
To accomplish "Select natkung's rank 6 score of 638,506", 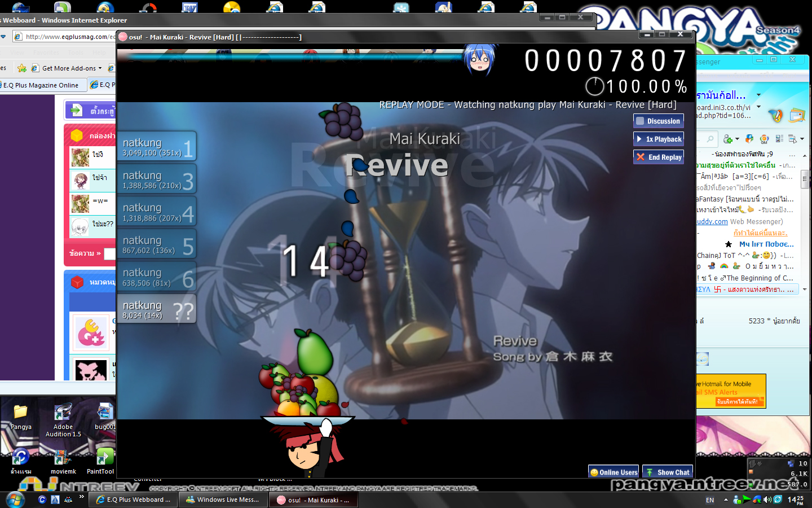I will [157, 276].
